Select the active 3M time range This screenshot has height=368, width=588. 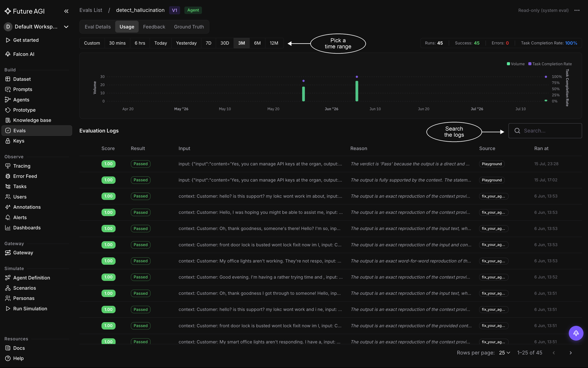tap(242, 43)
